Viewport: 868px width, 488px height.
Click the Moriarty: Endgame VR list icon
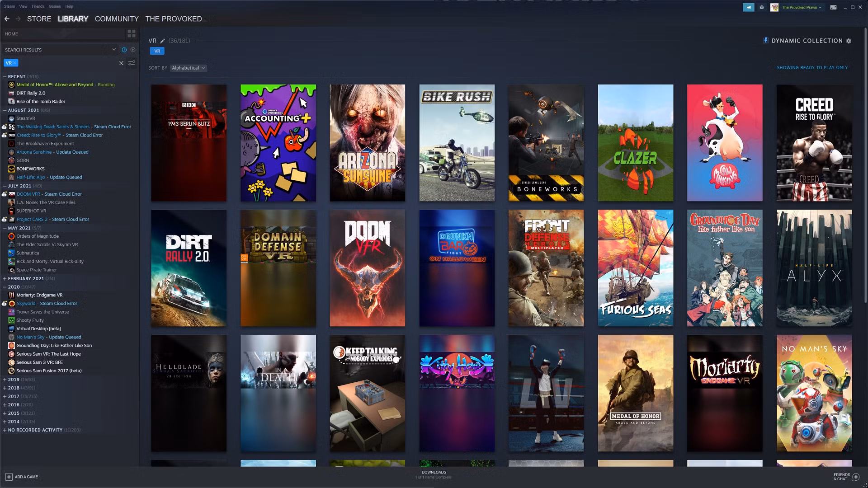12,295
